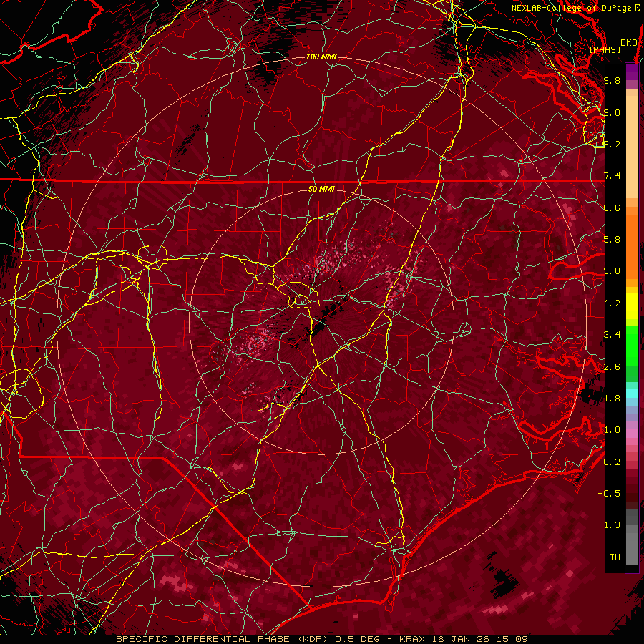The width and height of the screenshot is (644, 644).
Task: Click the 1.0 value on color scale
Action: [612, 430]
